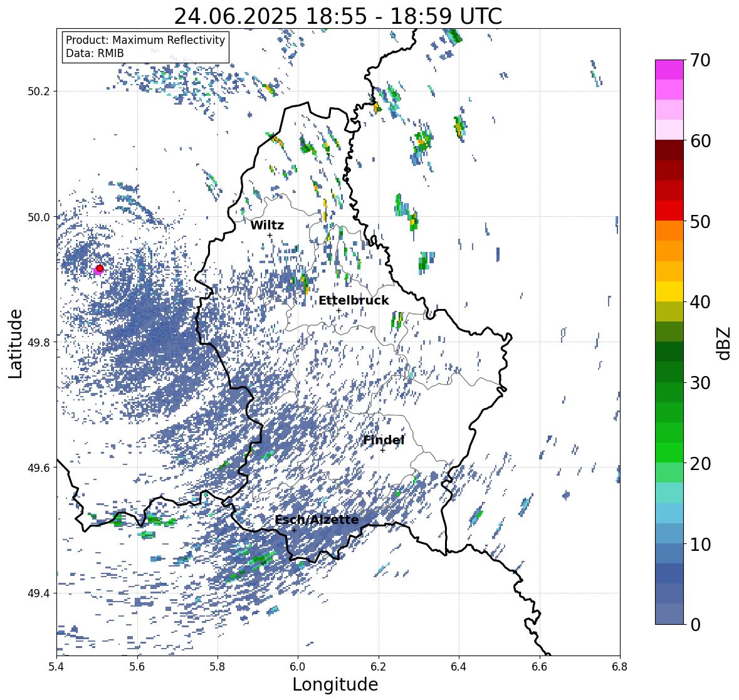The width and height of the screenshot is (739, 700).
Task: Click the plus marker below Findel label
Action: 383,451
